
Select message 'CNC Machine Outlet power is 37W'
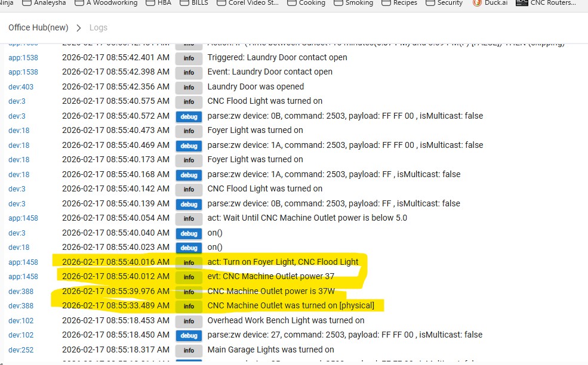pos(271,291)
